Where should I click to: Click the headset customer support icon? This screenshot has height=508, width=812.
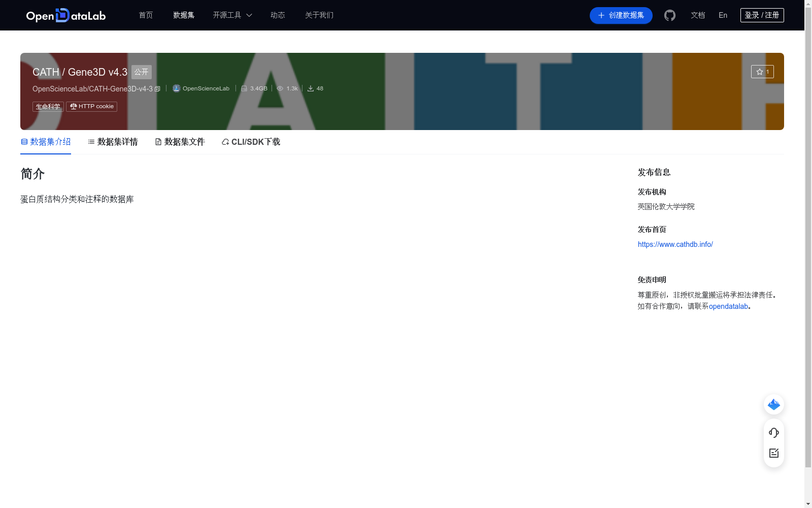click(773, 433)
